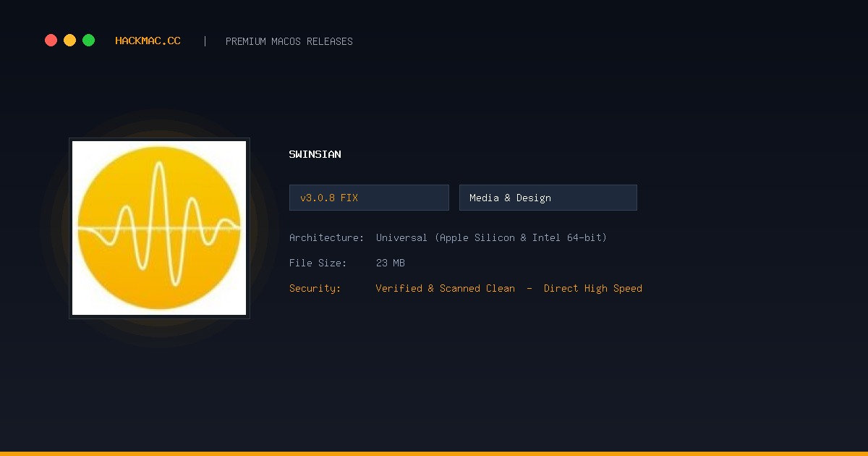Click the Media & Design category badge
The width and height of the screenshot is (868, 456).
point(548,198)
